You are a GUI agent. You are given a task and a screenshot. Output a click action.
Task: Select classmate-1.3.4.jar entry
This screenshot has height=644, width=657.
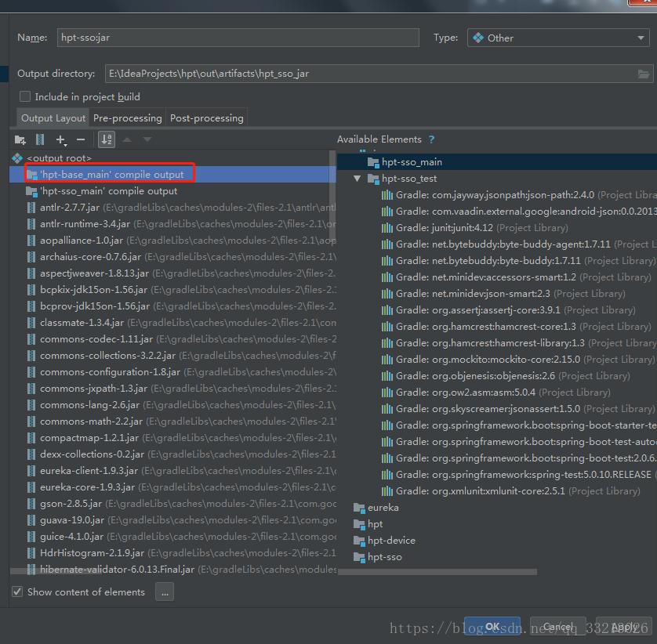tap(172, 323)
